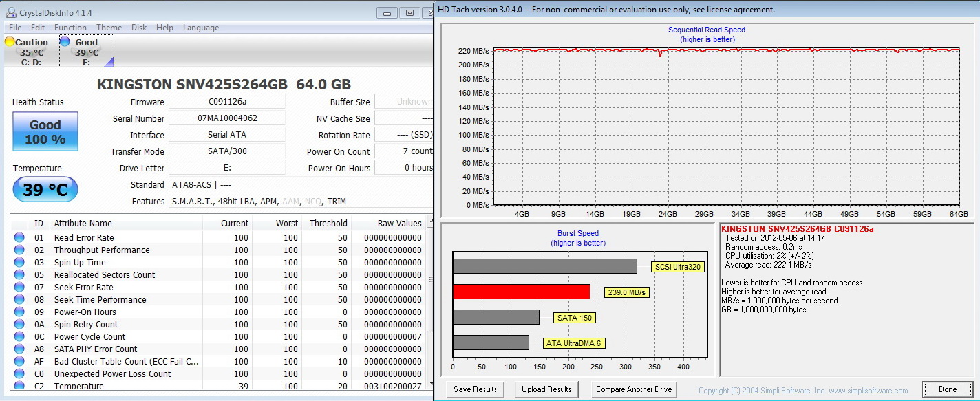Click the red 239.0 MB/s burst speed bar
Screen dimensions: 980x401
(522, 292)
